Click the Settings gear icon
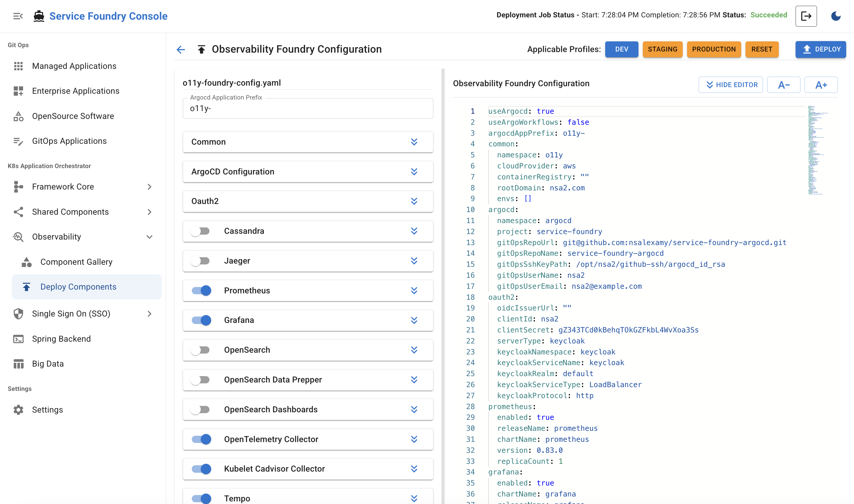Screen dimensions: 854x504 pyautogui.click(x=18, y=410)
